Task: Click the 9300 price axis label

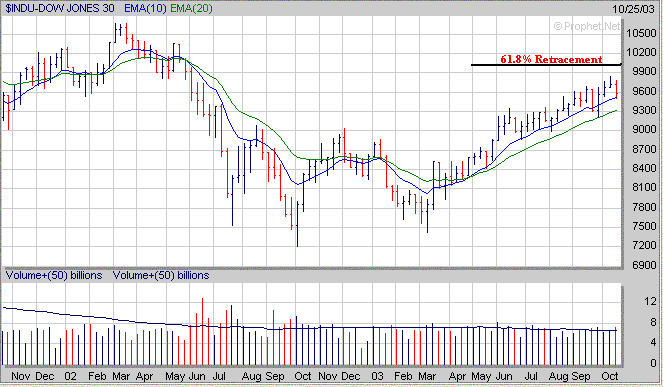Action: [644, 110]
